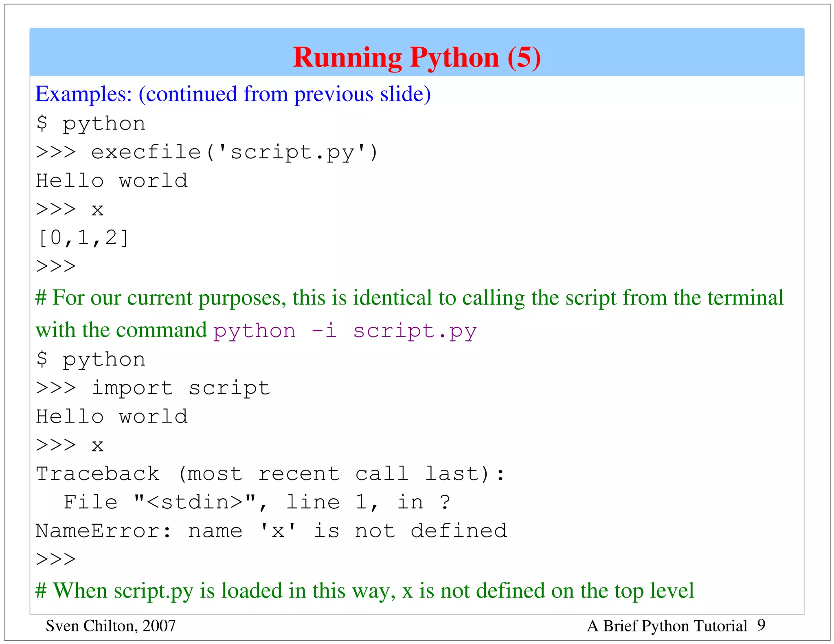
Task: Select the NameError message line
Action: 271,531
